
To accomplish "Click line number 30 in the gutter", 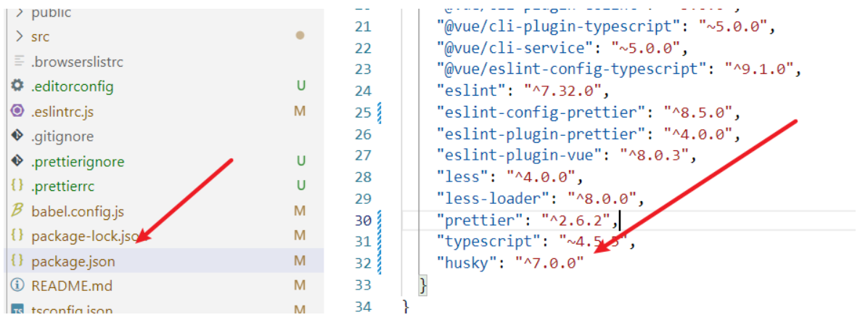I will point(363,220).
